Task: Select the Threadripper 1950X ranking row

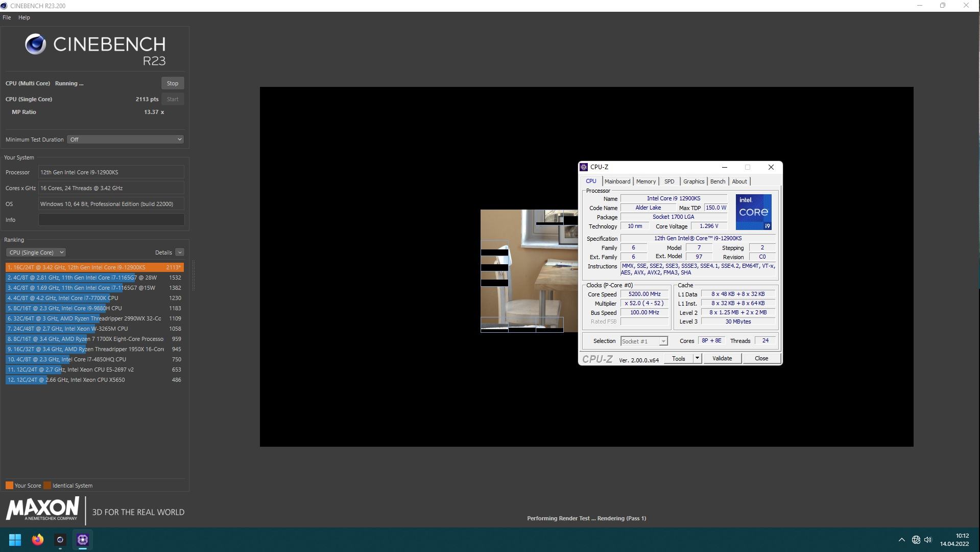Action: coord(94,349)
